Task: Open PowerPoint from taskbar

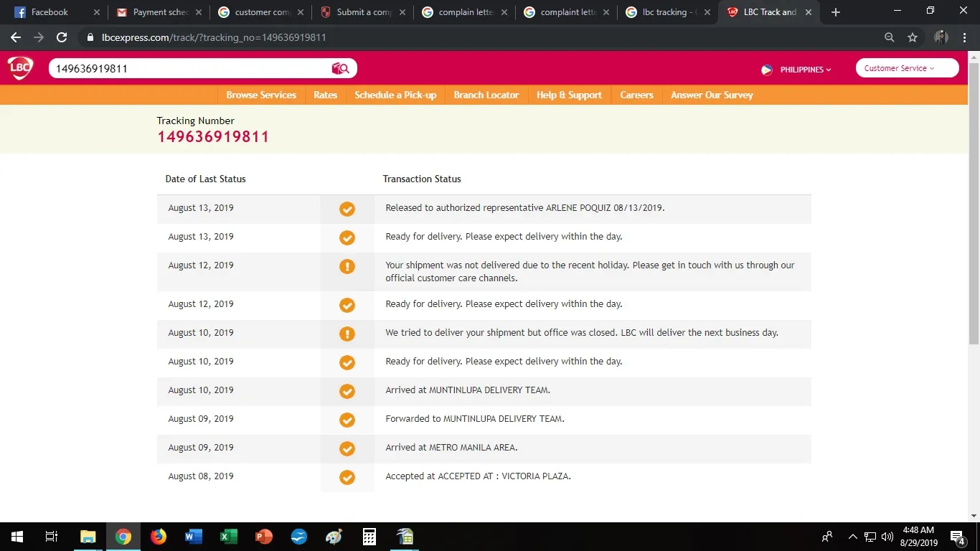Action: [x=263, y=537]
